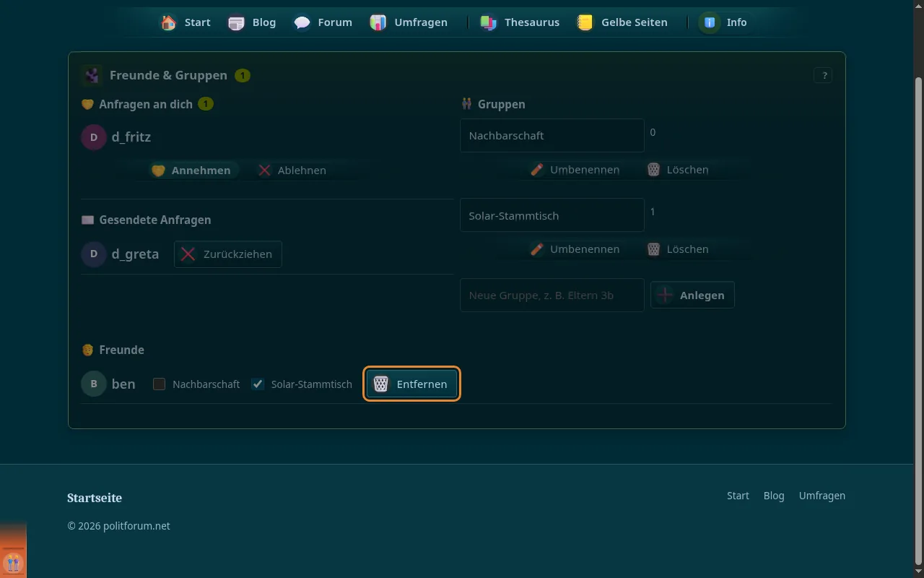Click the two-people icon in the orange sidebar
The width and height of the screenshot is (924, 578).
click(13, 563)
